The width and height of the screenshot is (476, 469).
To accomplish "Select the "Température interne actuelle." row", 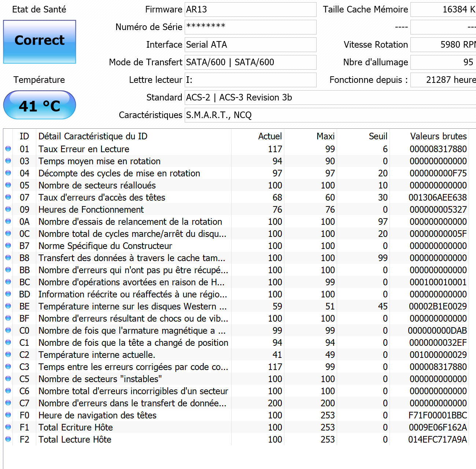I will point(236,355).
